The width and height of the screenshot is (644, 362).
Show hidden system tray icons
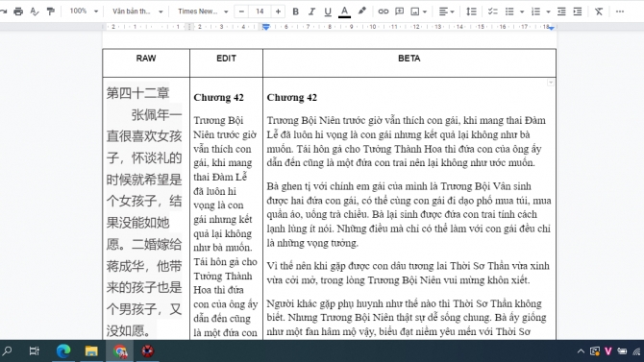point(581,351)
